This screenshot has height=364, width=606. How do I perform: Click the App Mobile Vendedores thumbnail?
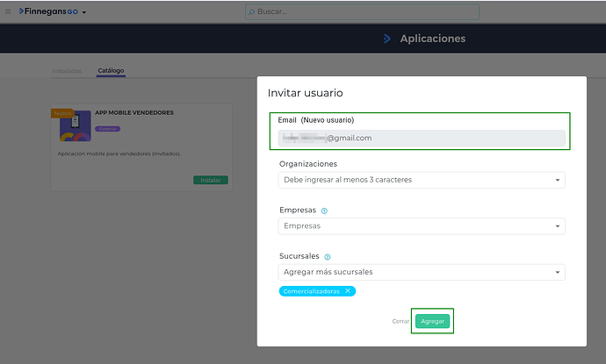76,125
